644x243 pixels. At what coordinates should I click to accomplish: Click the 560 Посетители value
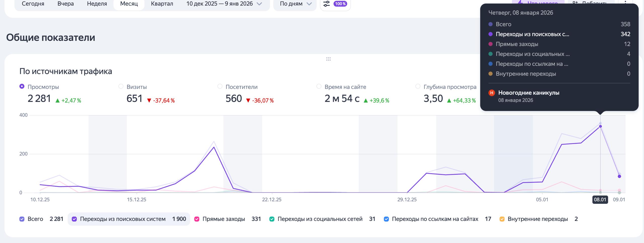(234, 99)
